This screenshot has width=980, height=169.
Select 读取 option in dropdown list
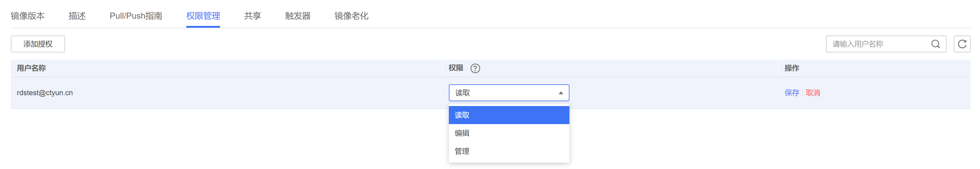[509, 115]
